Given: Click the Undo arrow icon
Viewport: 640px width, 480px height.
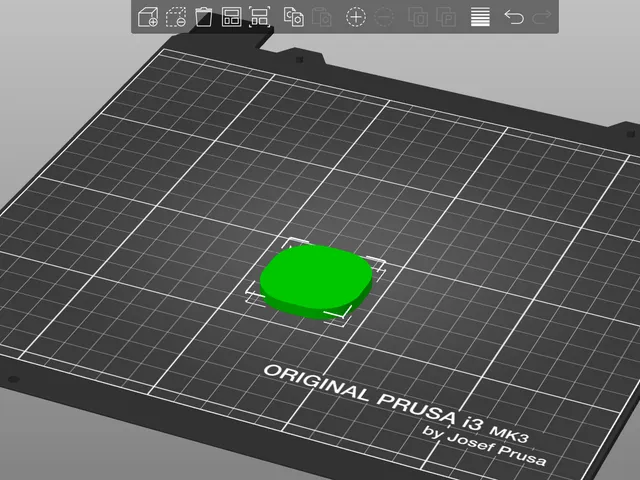Looking at the screenshot, I should pos(514,17).
